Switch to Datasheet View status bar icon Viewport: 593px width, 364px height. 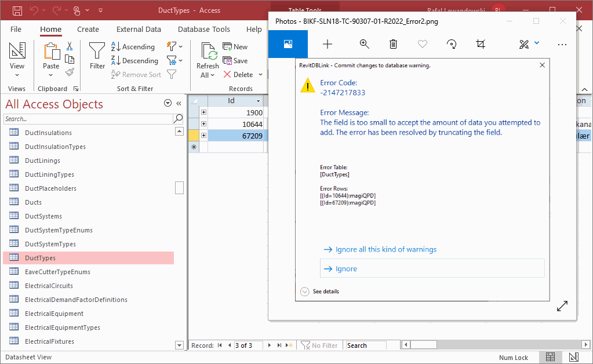550,357
